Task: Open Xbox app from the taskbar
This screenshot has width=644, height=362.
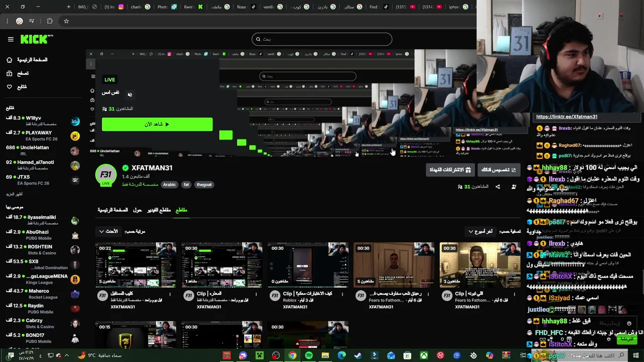Action: click(424, 355)
